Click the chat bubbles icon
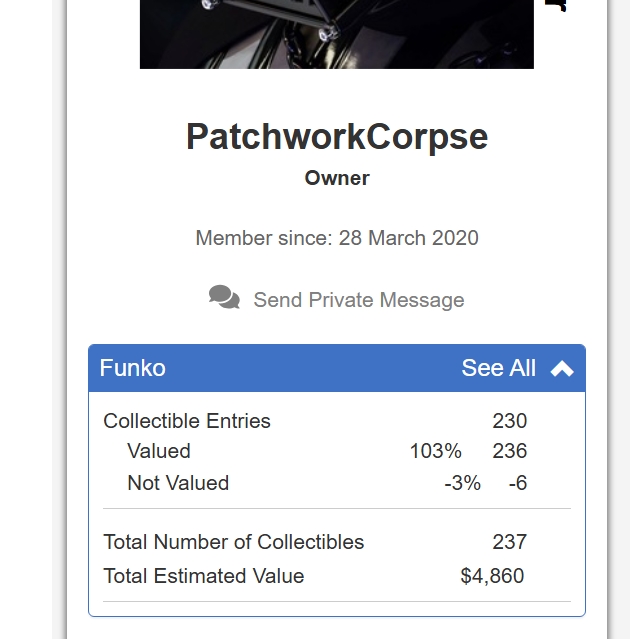 [224, 297]
